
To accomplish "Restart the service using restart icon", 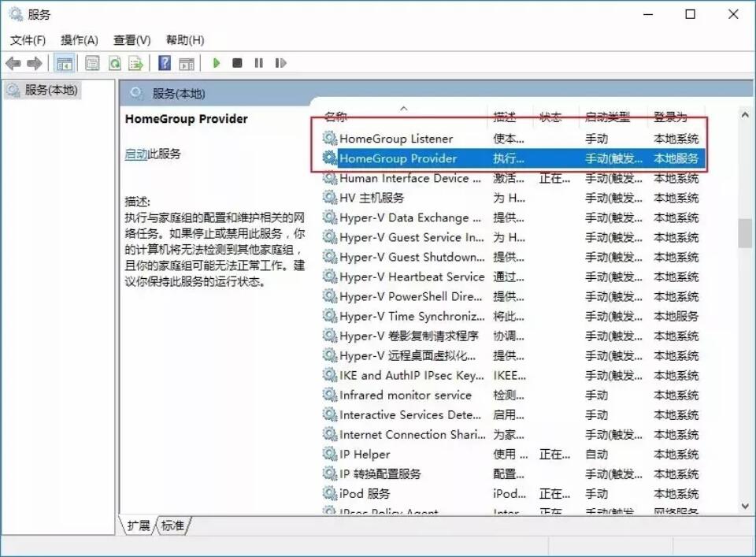I will click(x=280, y=63).
